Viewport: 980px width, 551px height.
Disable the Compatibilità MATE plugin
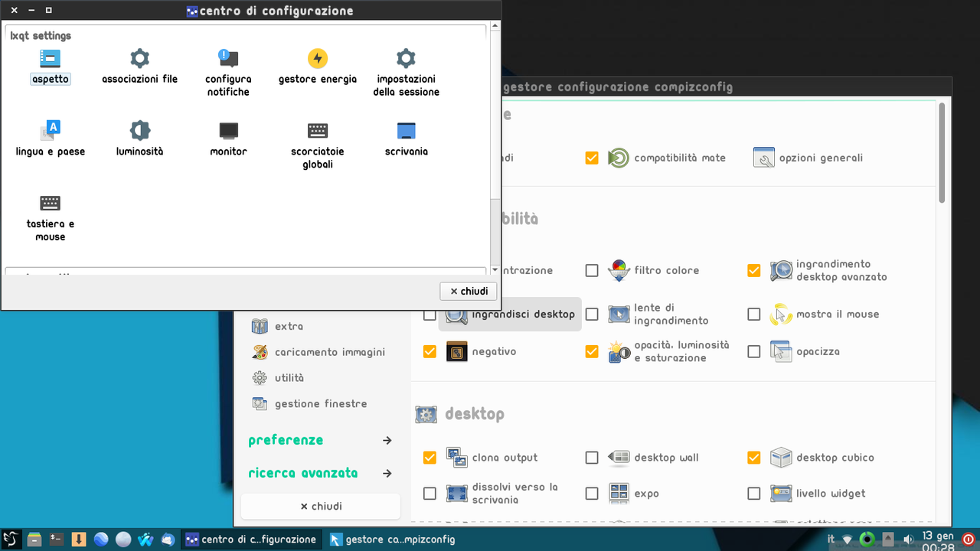(591, 158)
